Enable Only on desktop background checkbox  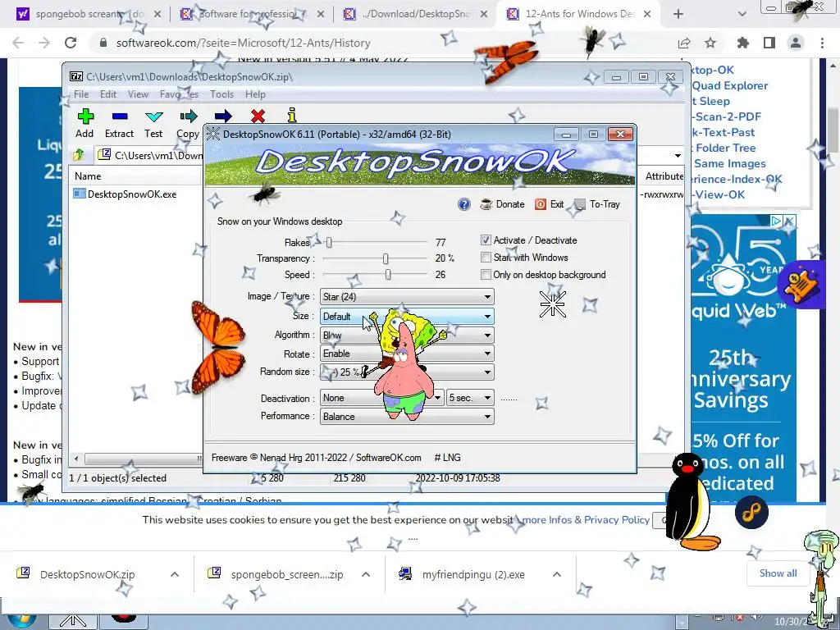pos(486,275)
